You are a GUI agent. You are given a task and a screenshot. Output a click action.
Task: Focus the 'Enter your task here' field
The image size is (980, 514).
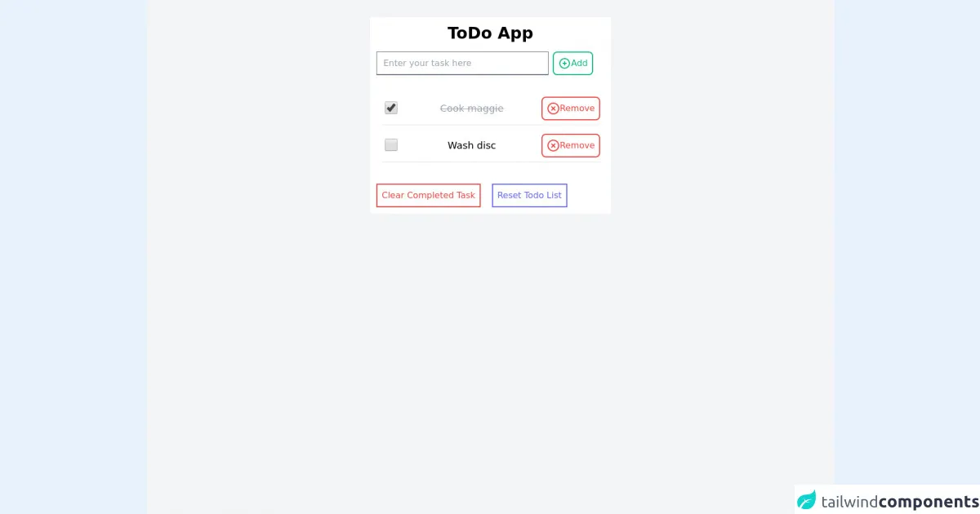pyautogui.click(x=462, y=64)
